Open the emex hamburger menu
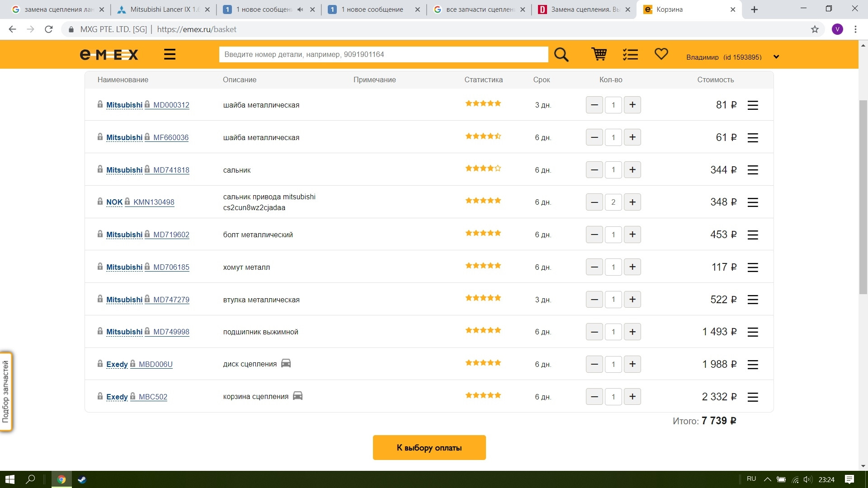The height and width of the screenshot is (488, 868). (170, 55)
